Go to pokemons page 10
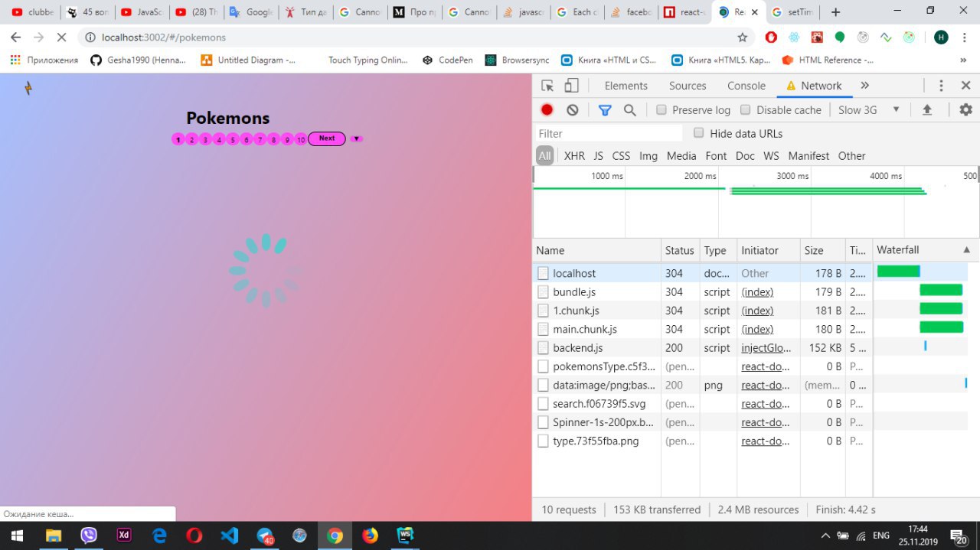Viewport: 980px width, 550px height. click(x=301, y=139)
